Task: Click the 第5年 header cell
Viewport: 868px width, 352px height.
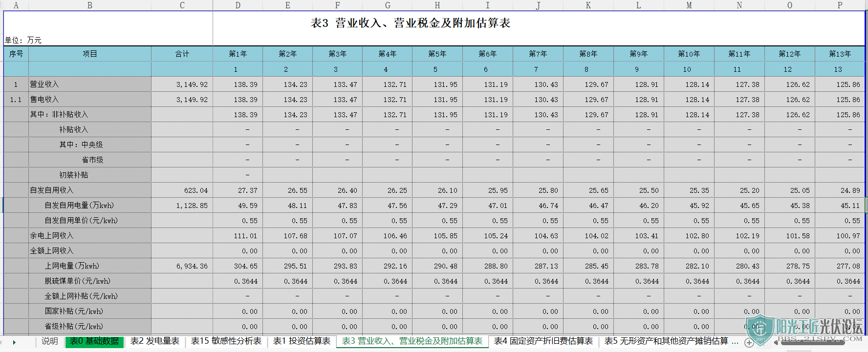Action: [x=437, y=54]
